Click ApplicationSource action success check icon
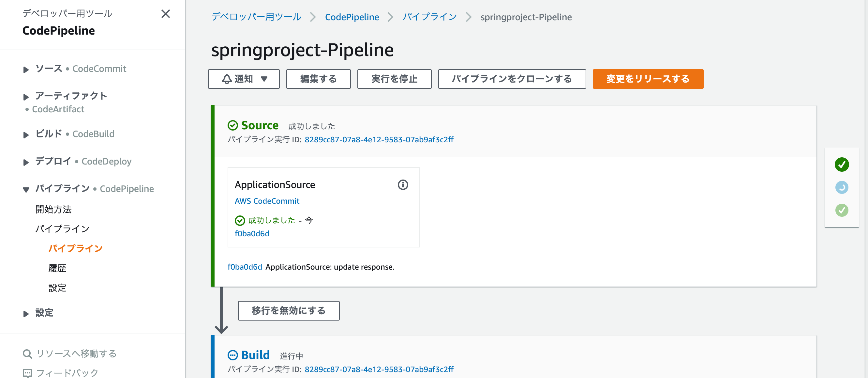The image size is (868, 378). [240, 221]
